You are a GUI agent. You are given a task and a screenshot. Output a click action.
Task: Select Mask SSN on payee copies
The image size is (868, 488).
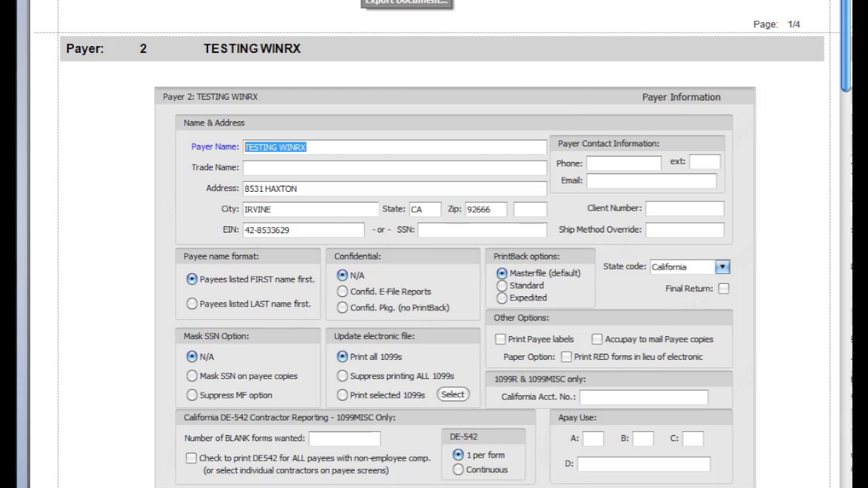coord(192,376)
